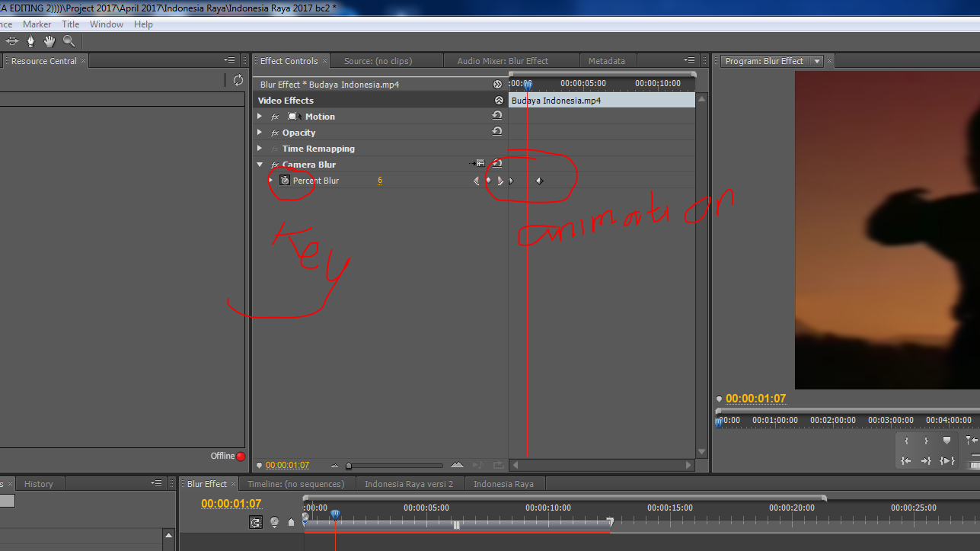
Task: Click the Percent Blur value of 6
Action: pos(379,180)
